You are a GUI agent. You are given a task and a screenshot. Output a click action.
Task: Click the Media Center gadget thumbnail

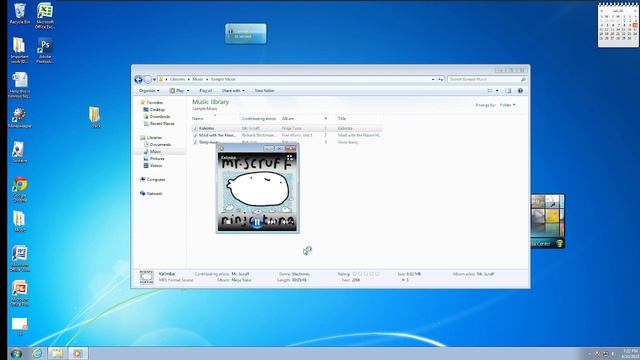point(548,221)
